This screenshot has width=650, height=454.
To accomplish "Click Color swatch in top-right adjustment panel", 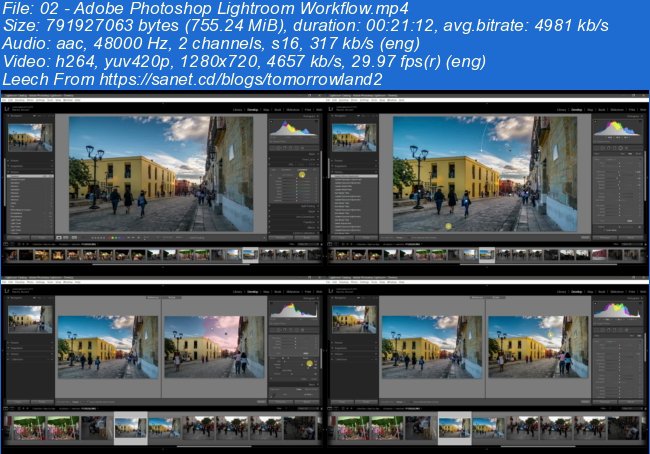I will click(x=630, y=221).
